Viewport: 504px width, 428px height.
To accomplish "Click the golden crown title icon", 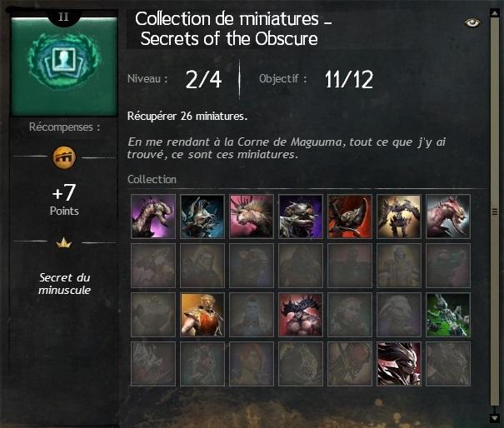I will pos(63,243).
